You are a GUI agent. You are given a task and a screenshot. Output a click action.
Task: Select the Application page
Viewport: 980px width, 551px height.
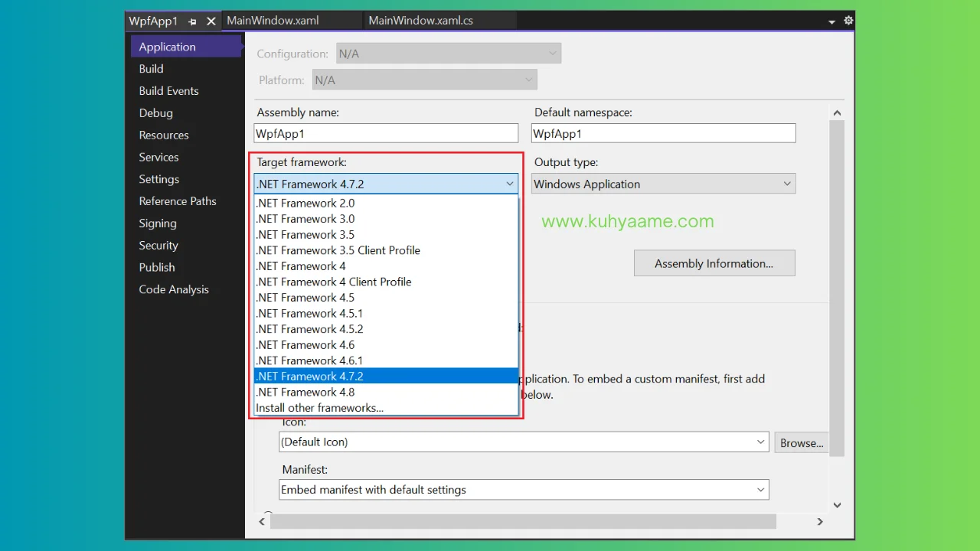[x=186, y=47]
